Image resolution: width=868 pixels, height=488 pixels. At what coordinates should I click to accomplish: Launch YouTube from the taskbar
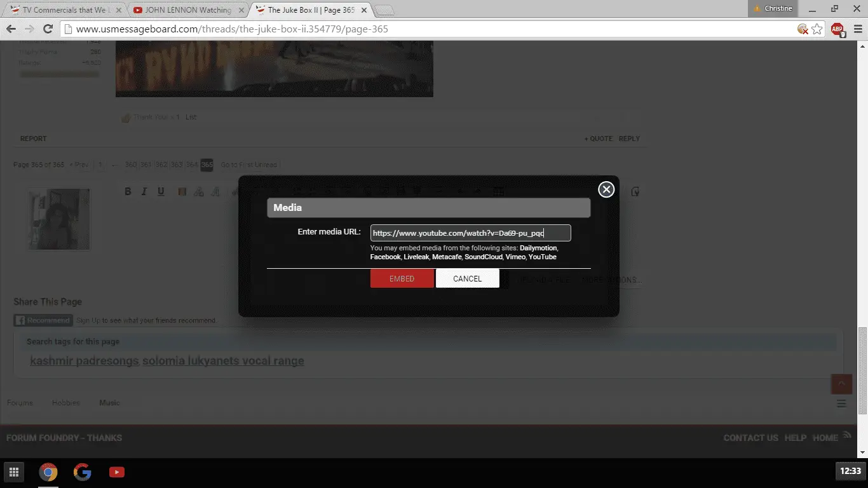(x=117, y=471)
